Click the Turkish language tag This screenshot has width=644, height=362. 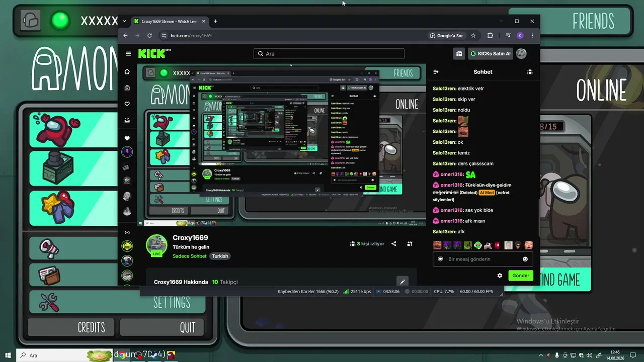coord(220,256)
